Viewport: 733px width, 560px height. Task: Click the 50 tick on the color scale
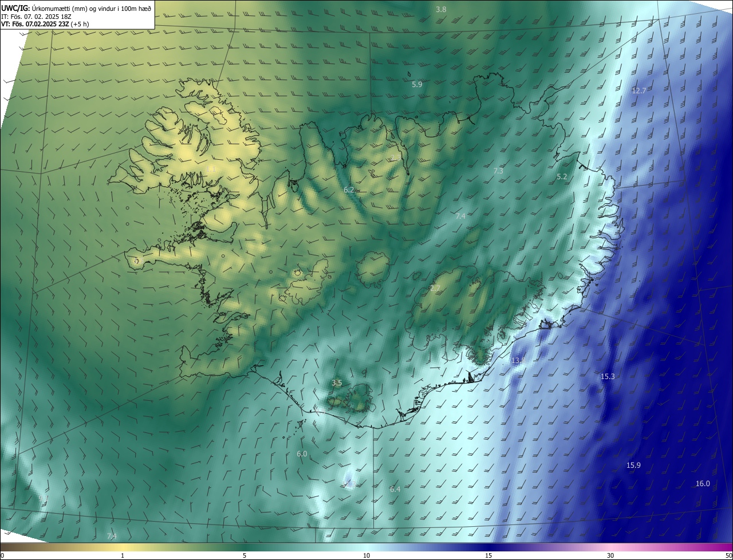click(728, 555)
